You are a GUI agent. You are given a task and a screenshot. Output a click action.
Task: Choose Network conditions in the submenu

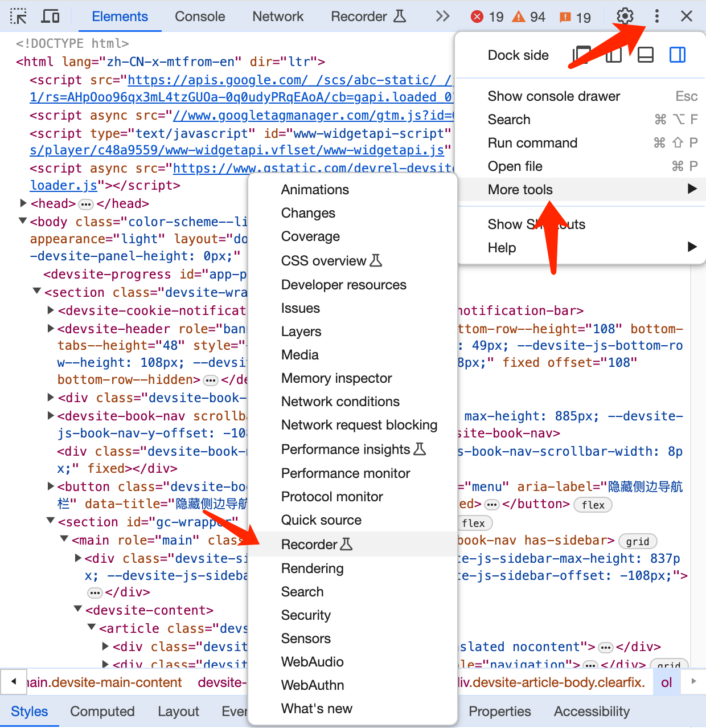tap(340, 402)
